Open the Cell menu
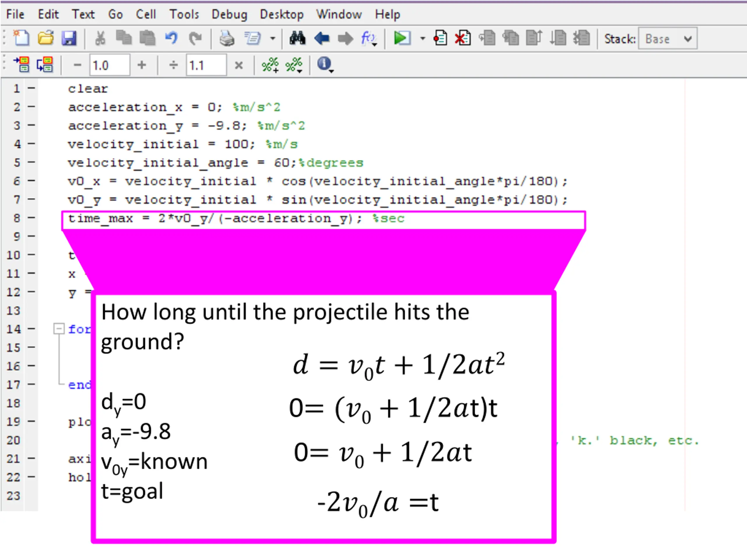Screen dimensions: 747x560 click(146, 15)
